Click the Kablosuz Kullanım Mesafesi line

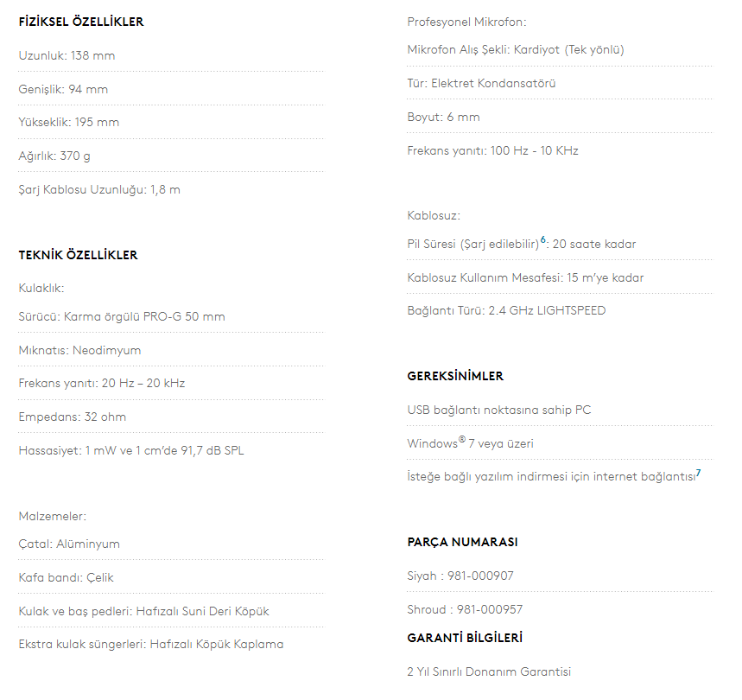point(525,277)
